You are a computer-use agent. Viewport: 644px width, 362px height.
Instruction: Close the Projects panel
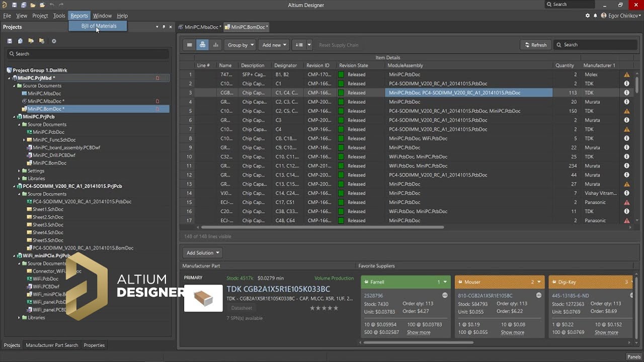click(x=171, y=27)
